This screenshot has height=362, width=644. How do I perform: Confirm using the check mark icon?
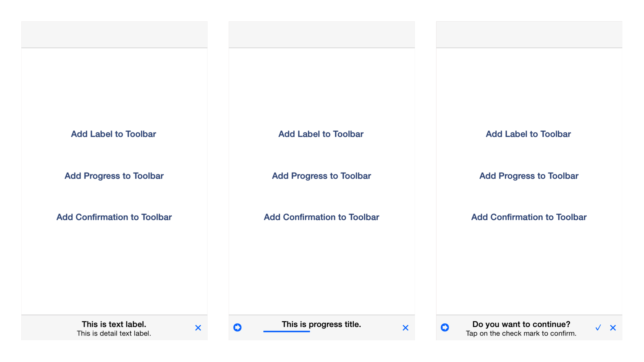tap(598, 327)
